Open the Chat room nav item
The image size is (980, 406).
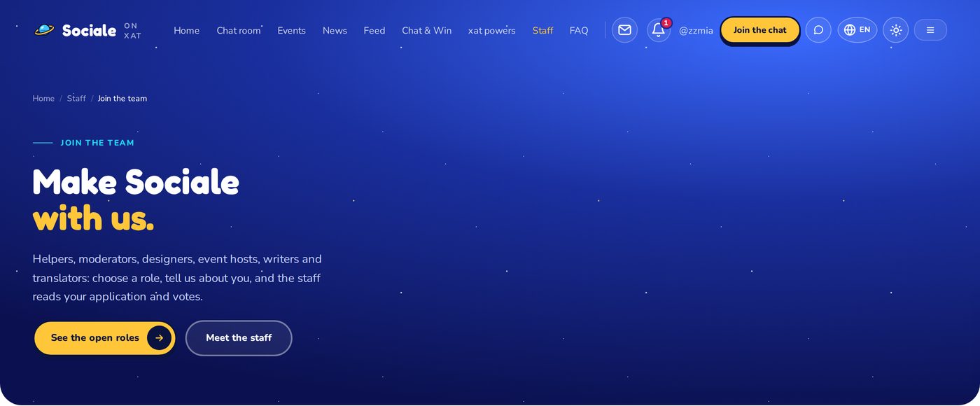click(x=238, y=31)
